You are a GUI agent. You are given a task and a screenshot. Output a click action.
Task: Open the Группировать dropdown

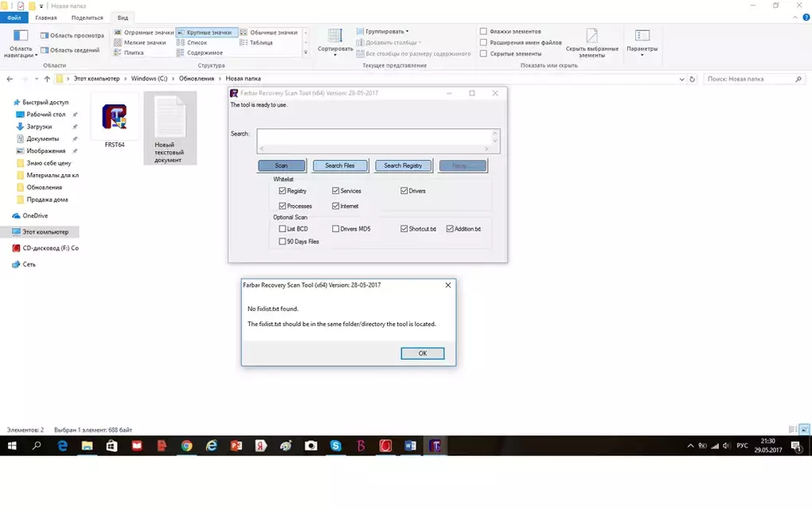click(x=383, y=32)
